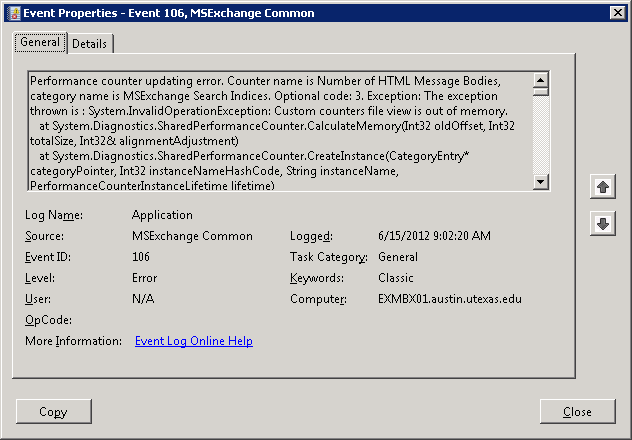The height and width of the screenshot is (440, 632).
Task: Click the Event ID value 106
Action: tap(142, 258)
